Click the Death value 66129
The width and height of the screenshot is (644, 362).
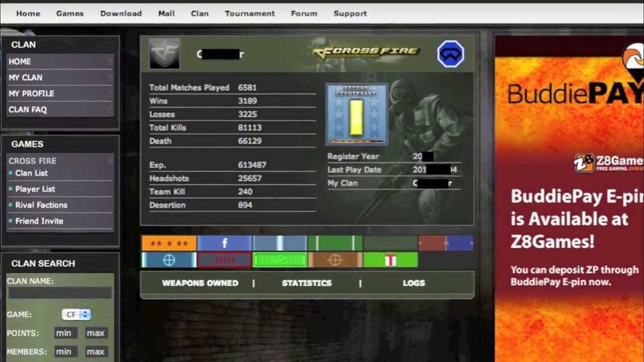tap(250, 141)
